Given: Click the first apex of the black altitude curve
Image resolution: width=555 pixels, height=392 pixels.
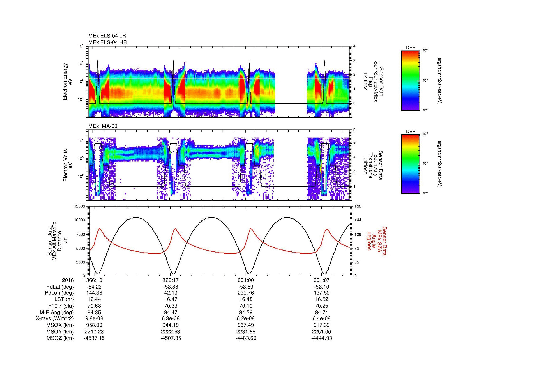Looking at the screenshot, I should coord(136,217).
